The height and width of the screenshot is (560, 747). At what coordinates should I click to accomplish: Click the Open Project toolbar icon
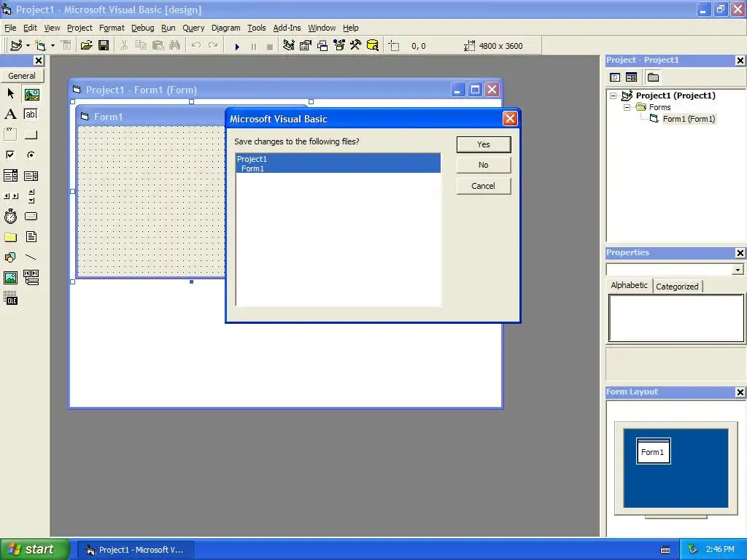(x=86, y=46)
